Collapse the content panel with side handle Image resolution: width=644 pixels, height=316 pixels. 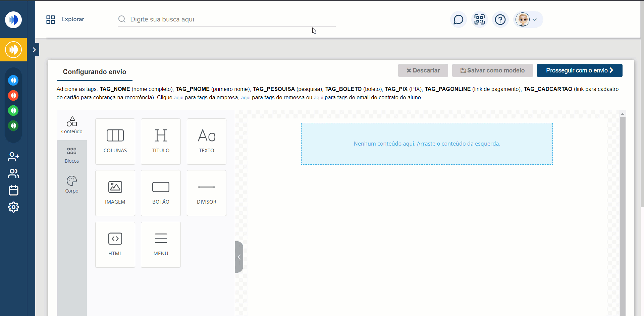point(239,257)
